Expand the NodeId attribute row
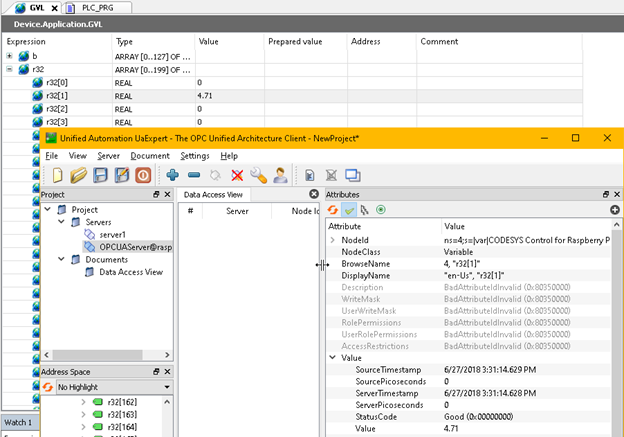The height and width of the screenshot is (437, 624). click(x=333, y=240)
